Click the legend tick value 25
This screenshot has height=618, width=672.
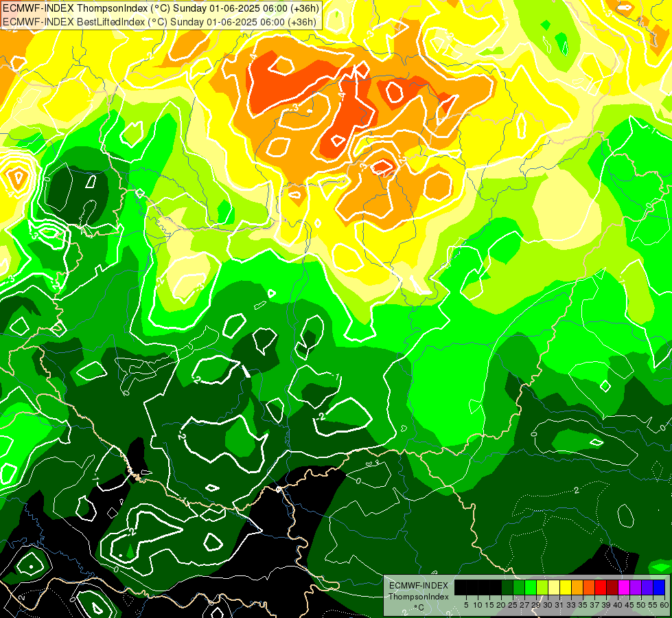tap(513, 605)
